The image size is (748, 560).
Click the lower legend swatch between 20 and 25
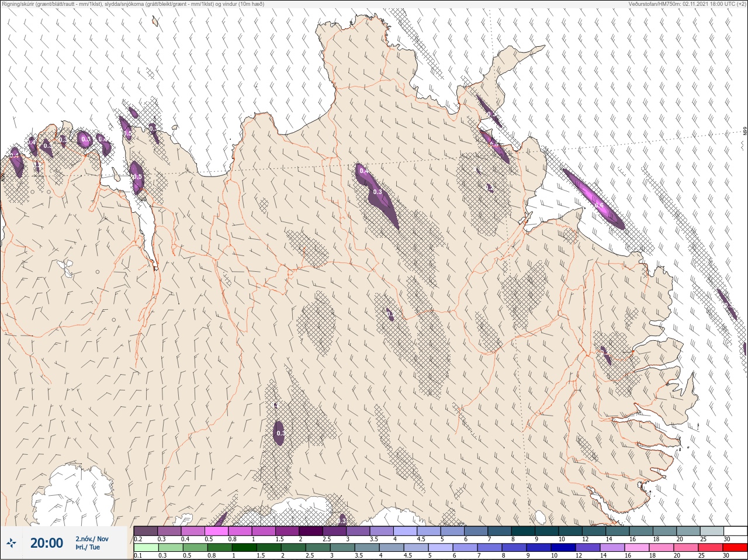pyautogui.click(x=686, y=548)
